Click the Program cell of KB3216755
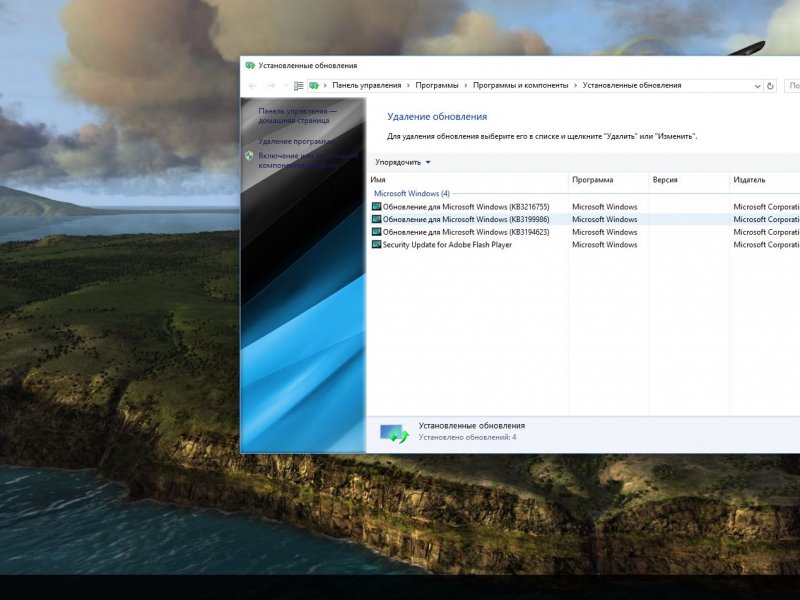 pos(605,207)
